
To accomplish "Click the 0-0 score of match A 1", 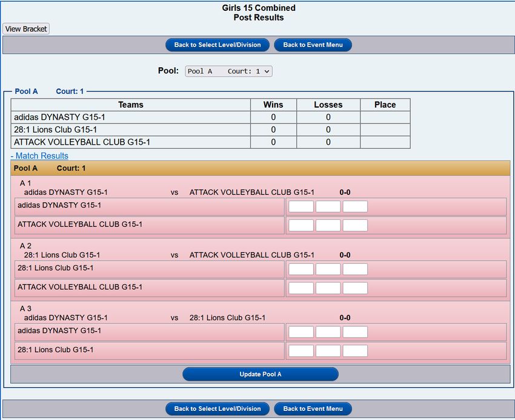I will click(345, 192).
